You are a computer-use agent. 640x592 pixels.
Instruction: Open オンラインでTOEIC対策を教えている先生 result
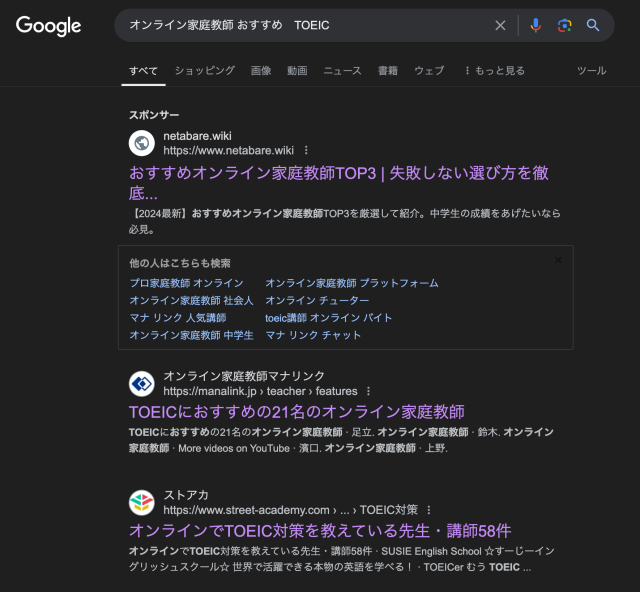tap(320, 531)
